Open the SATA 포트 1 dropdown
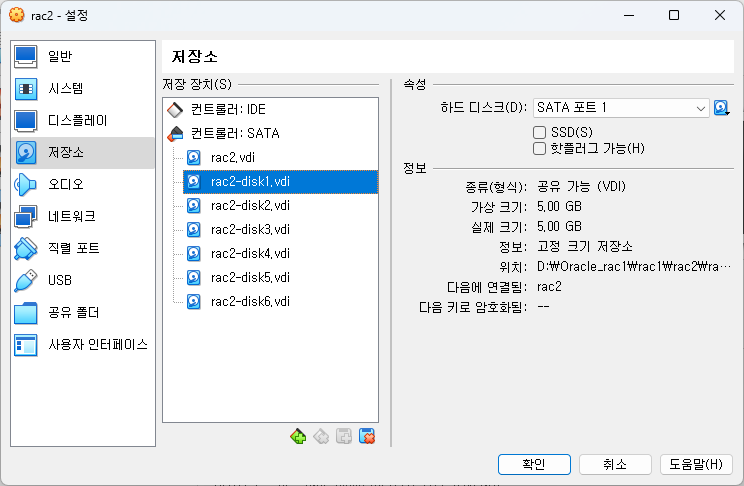Image resolution: width=744 pixels, height=486 pixels. click(x=621, y=108)
